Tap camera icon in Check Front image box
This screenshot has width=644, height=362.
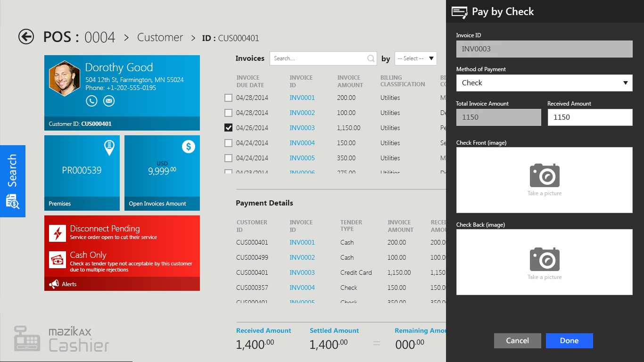pyautogui.click(x=544, y=176)
